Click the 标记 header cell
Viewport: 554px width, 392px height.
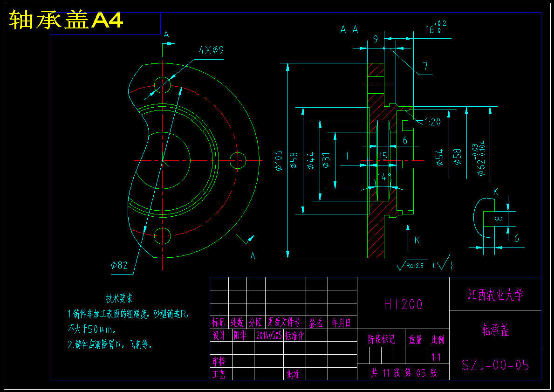coord(219,323)
